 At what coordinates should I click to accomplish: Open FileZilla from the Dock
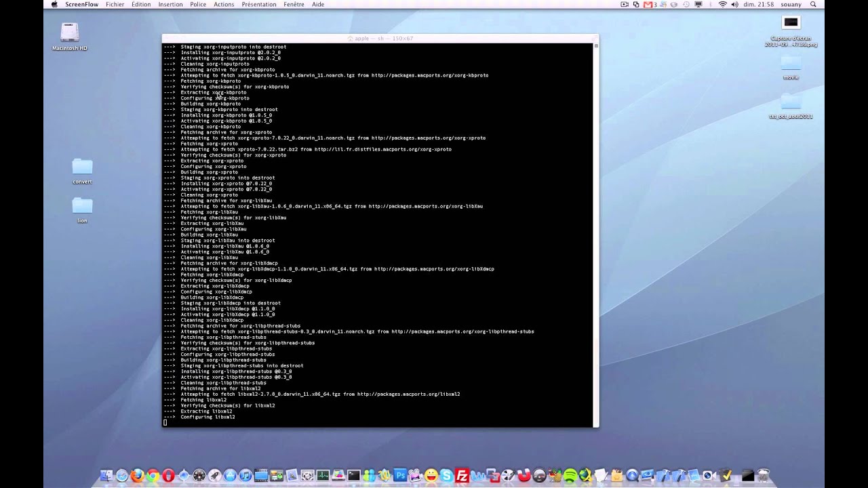462,476
